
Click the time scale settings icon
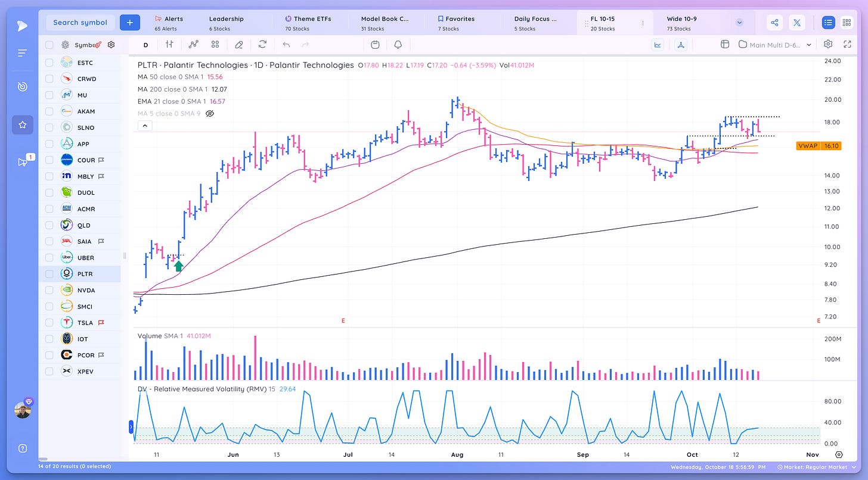(839, 454)
